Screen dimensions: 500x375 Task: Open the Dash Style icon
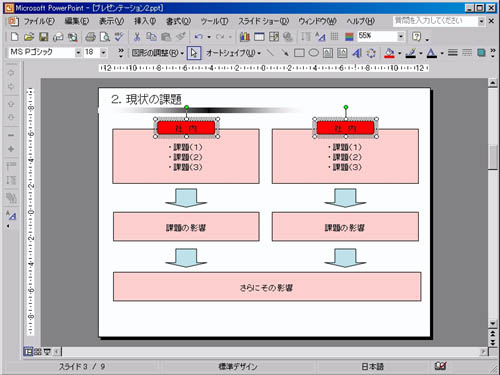pos(467,53)
